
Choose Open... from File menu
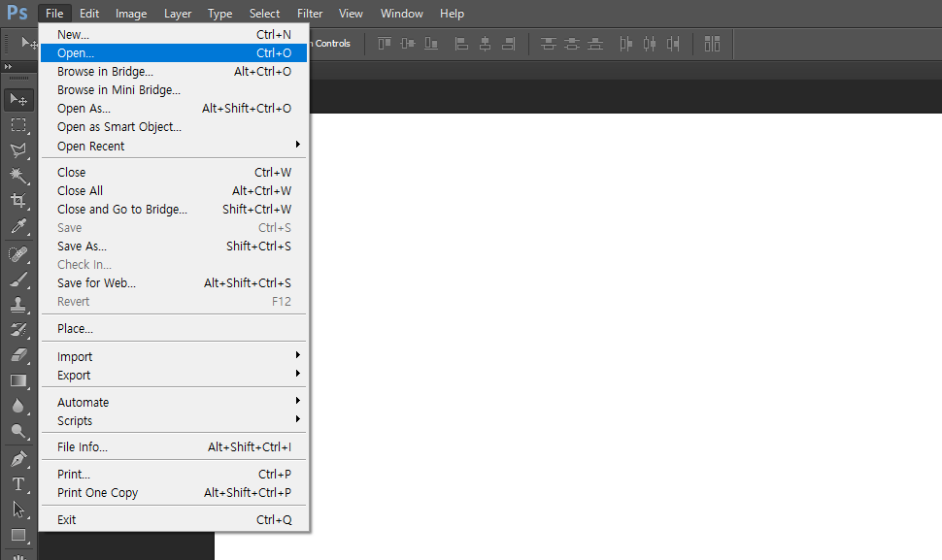click(x=174, y=52)
